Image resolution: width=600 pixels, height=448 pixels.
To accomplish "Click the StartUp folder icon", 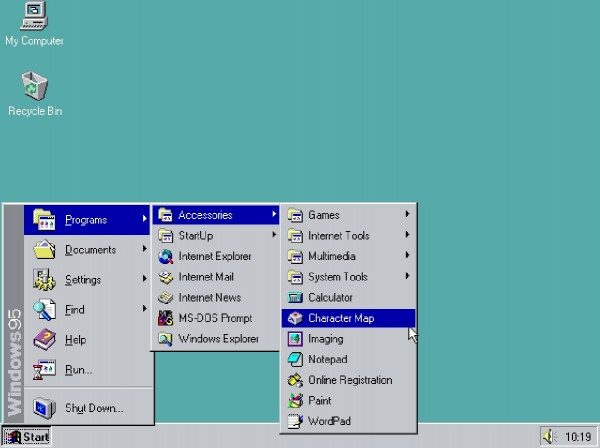I will click(x=166, y=236).
